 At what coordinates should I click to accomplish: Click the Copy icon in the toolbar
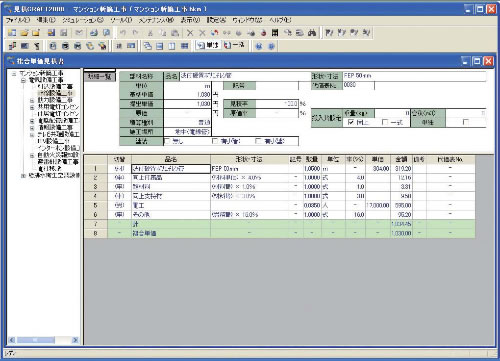[x=162, y=33]
